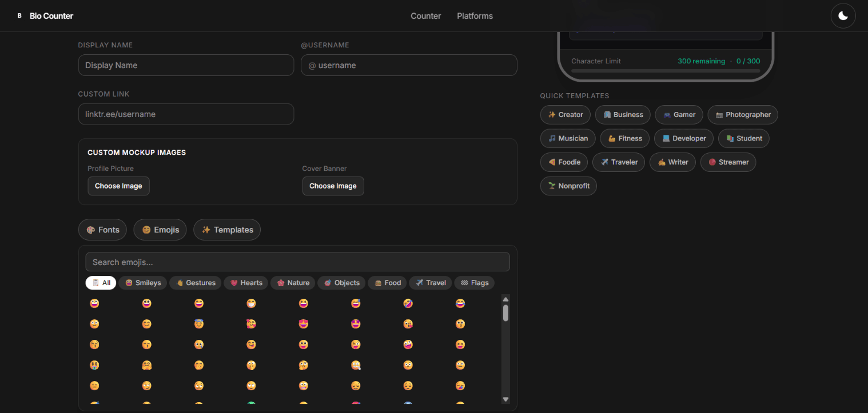Pick the drooling face emoji
This screenshot has height=413, width=868.
coord(460,386)
